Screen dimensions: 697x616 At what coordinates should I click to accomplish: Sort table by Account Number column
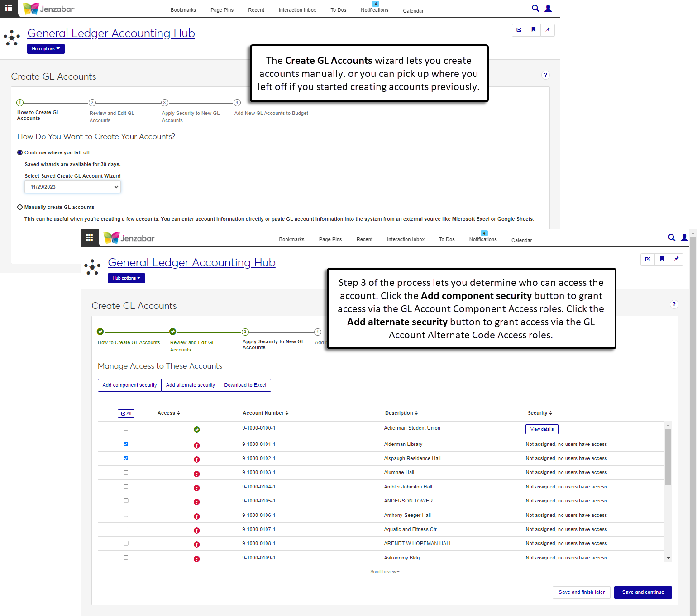265,413
